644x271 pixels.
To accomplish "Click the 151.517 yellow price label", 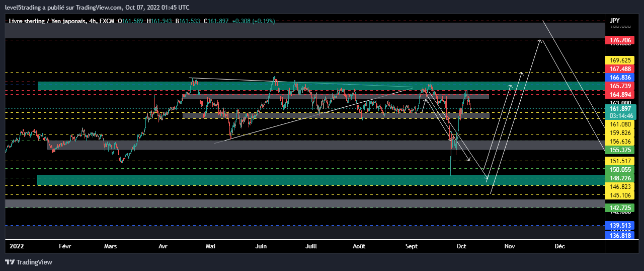I will [x=620, y=161].
